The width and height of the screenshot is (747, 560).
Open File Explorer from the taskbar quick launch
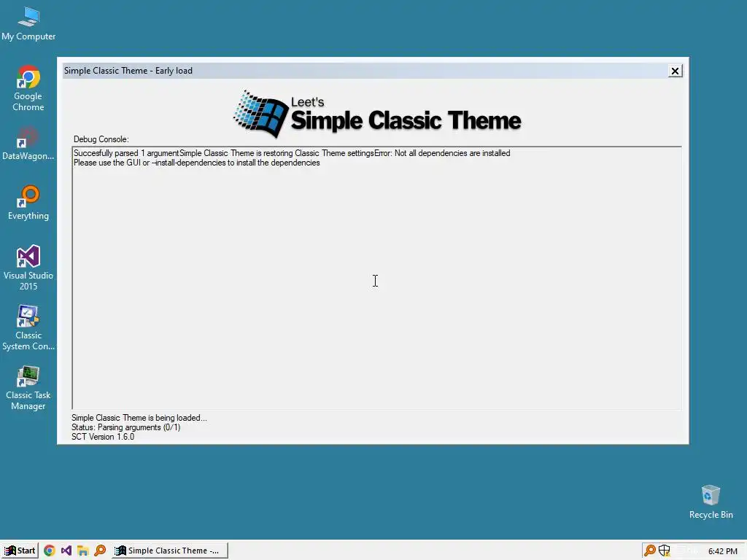tap(83, 551)
